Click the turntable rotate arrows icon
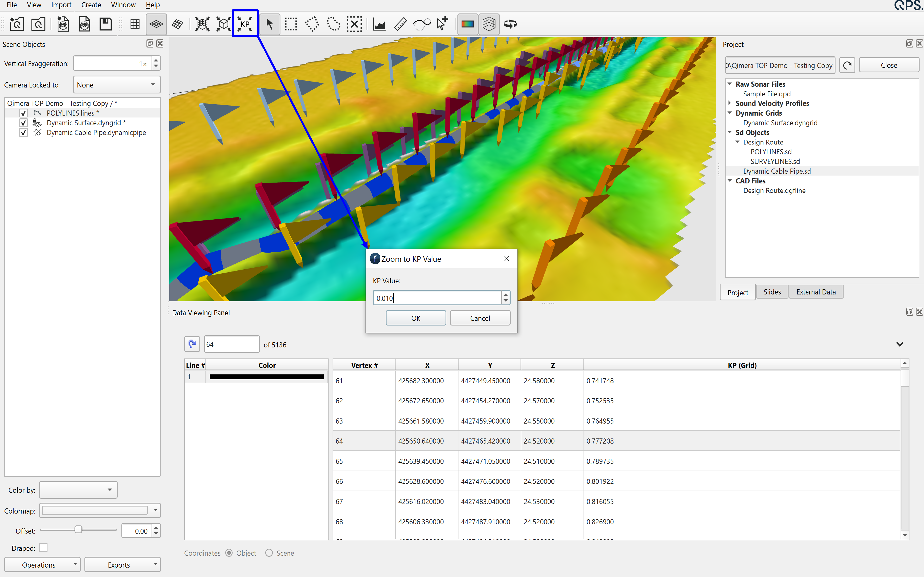924x577 pixels. tap(511, 24)
